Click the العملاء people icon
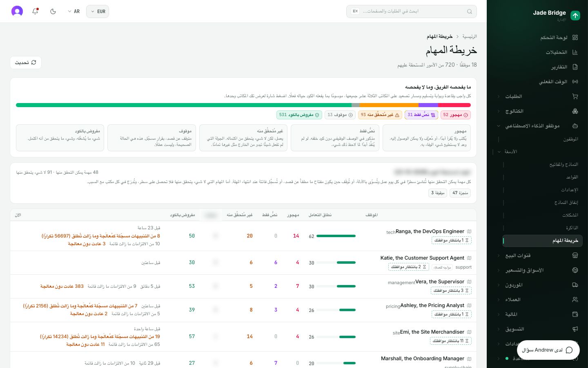The width and height of the screenshot is (588, 368). click(575, 300)
